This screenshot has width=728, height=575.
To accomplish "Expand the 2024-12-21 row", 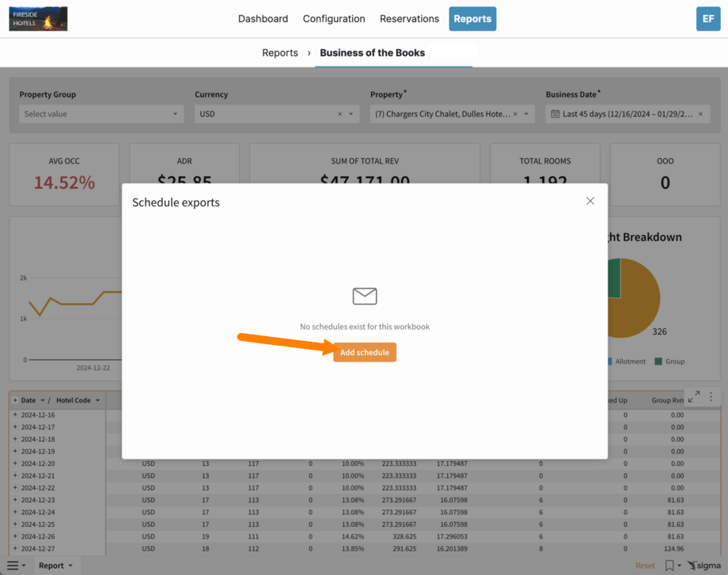I will (15, 475).
